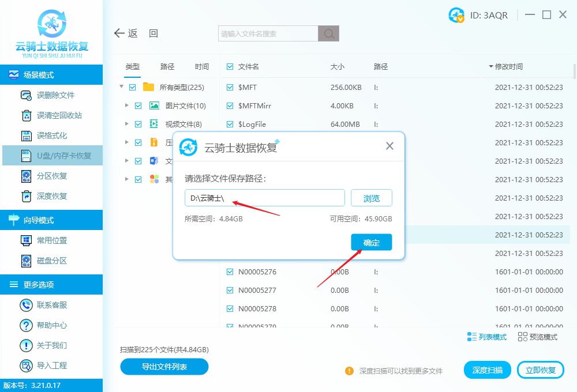Switch to 预览模式 preview view
This screenshot has width=577, height=392.
(538, 337)
